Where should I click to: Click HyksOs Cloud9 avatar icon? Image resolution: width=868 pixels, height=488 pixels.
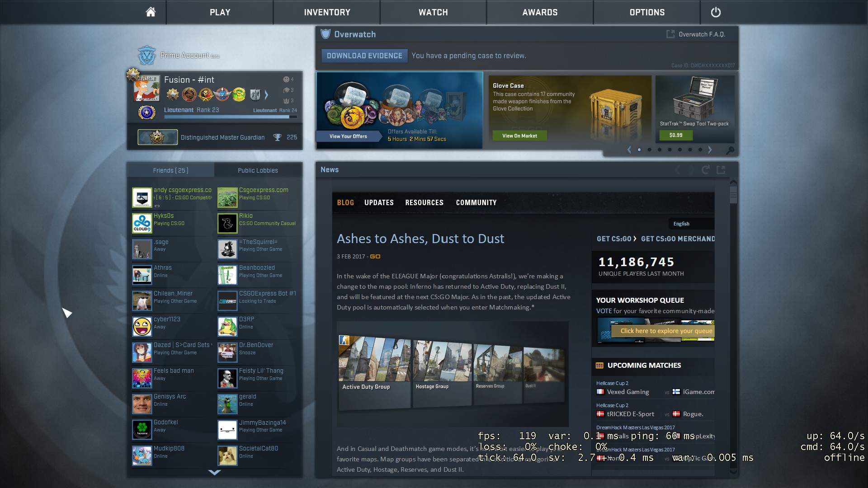pyautogui.click(x=142, y=223)
